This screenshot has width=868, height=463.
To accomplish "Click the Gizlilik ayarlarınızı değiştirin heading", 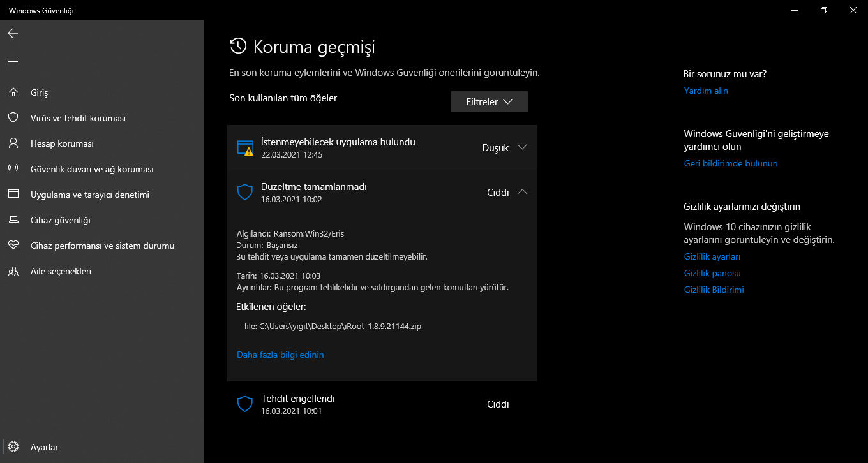I will point(742,207).
